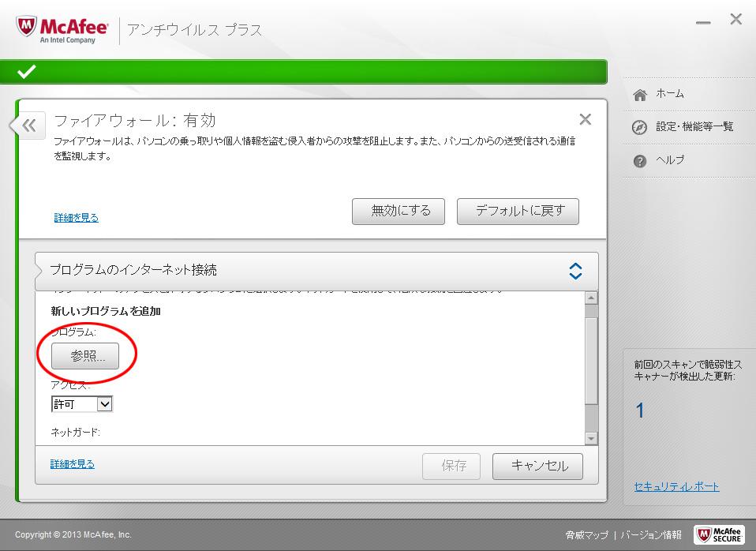Image resolution: width=756 pixels, height=551 pixels.
Task: Click the 無効にする button
Action: pyautogui.click(x=399, y=211)
